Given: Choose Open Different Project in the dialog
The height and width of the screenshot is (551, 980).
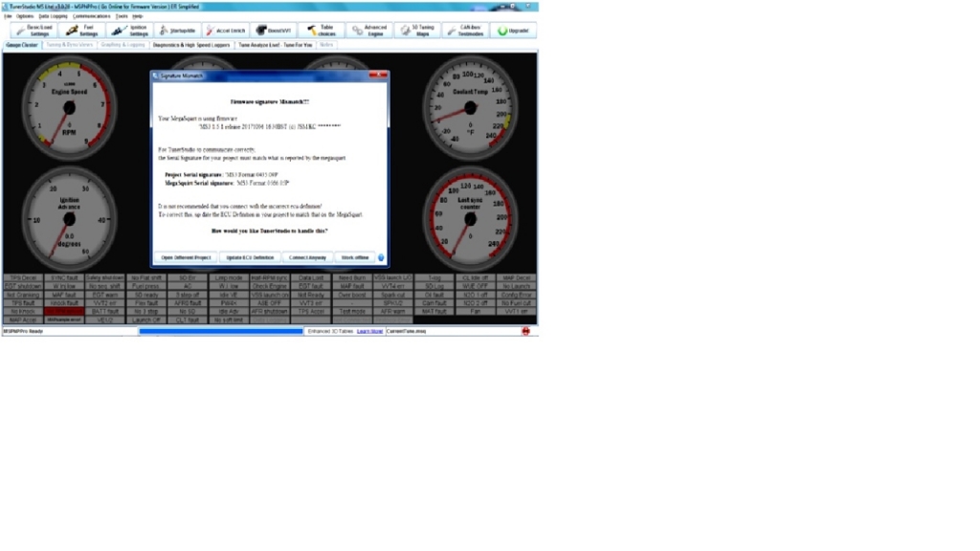Looking at the screenshot, I should coord(186,257).
